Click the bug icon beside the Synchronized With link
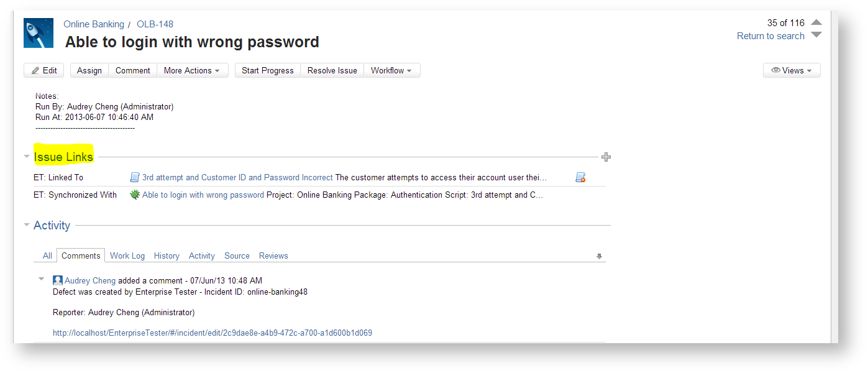Screen dimensions: 868x373 (135, 195)
